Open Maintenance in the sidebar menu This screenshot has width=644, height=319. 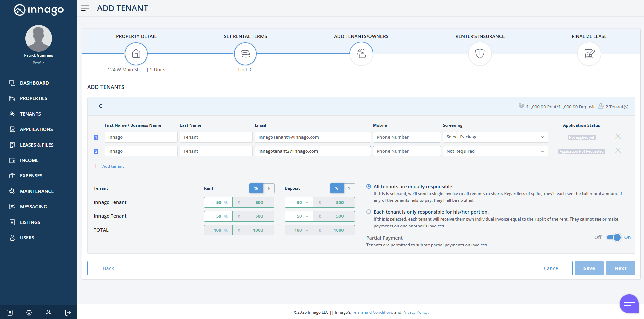tap(37, 191)
